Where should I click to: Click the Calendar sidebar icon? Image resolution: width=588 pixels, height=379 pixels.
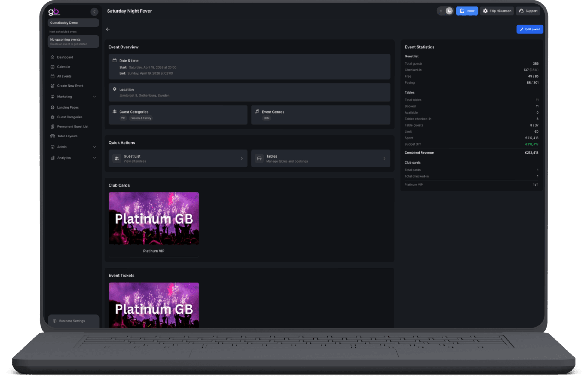pyautogui.click(x=53, y=67)
